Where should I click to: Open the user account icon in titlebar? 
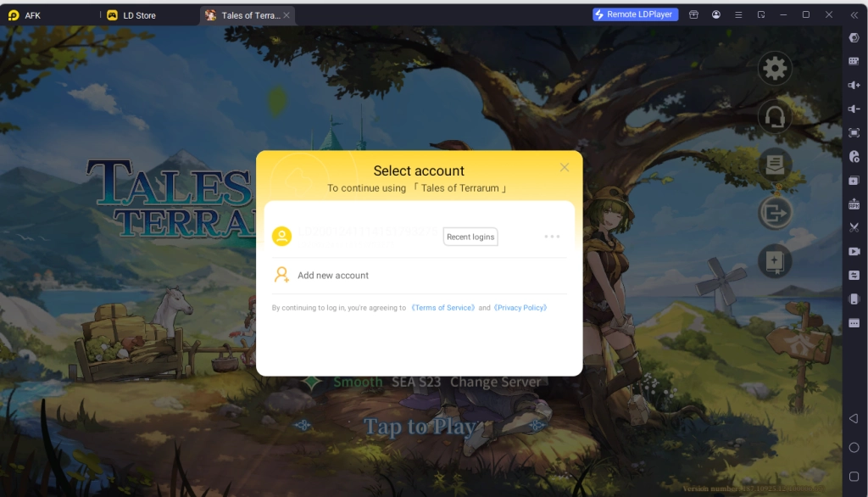pos(716,14)
